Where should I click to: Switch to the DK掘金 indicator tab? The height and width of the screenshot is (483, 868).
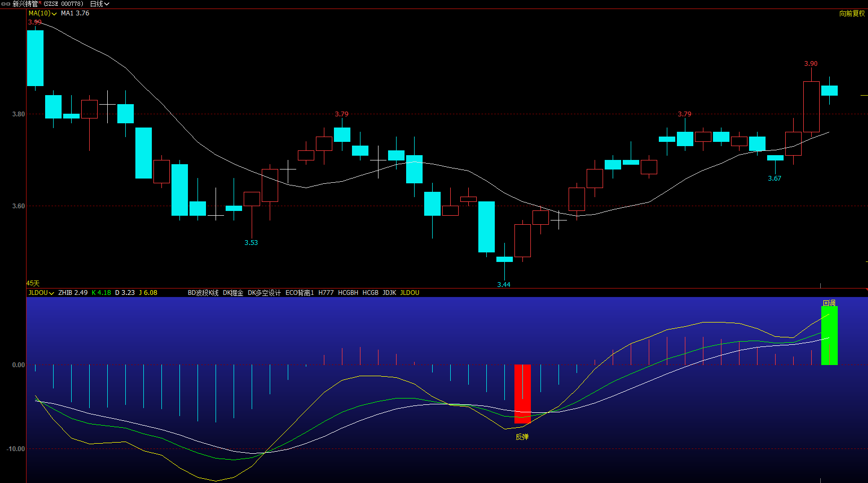coord(233,293)
